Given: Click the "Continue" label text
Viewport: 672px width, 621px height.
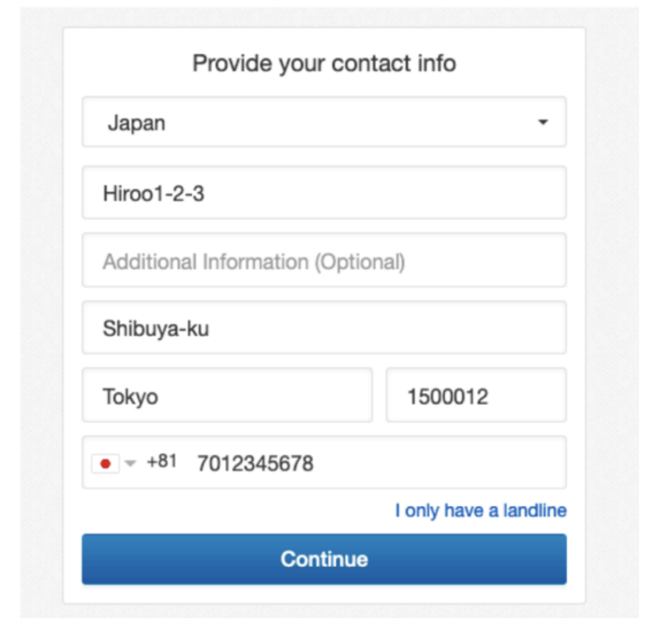Looking at the screenshot, I should point(324,559).
